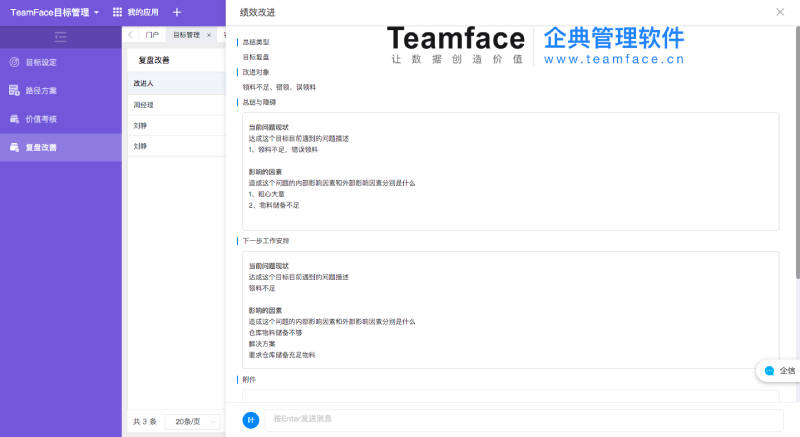Close the 目标管理 tab
This screenshot has height=437, width=800.
208,35
